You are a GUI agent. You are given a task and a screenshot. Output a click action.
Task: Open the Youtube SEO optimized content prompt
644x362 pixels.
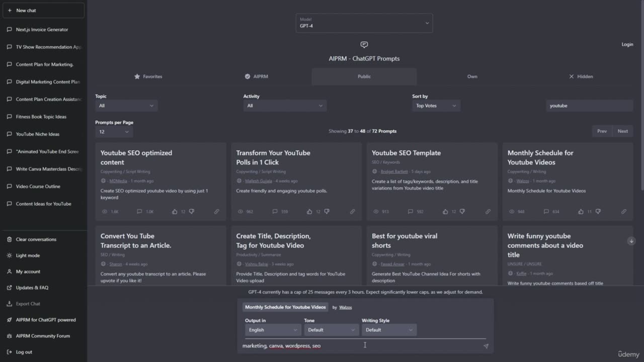coord(136,157)
